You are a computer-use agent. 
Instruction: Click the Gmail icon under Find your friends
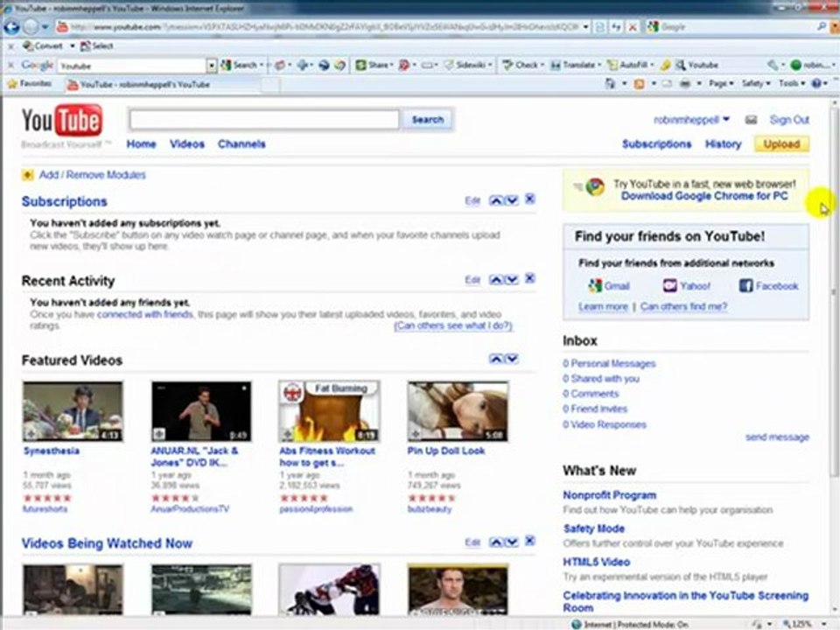coord(595,286)
